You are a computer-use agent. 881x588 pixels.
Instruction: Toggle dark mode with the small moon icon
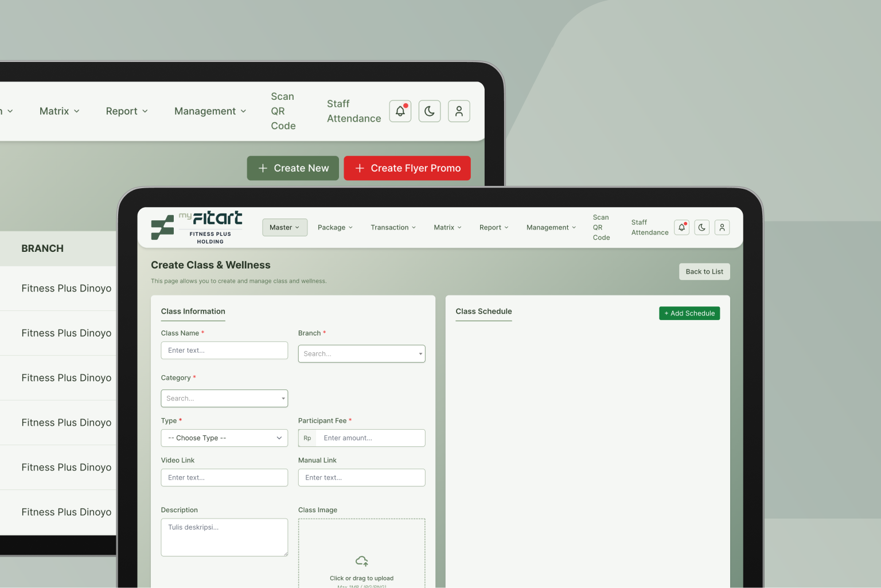pyautogui.click(x=702, y=228)
